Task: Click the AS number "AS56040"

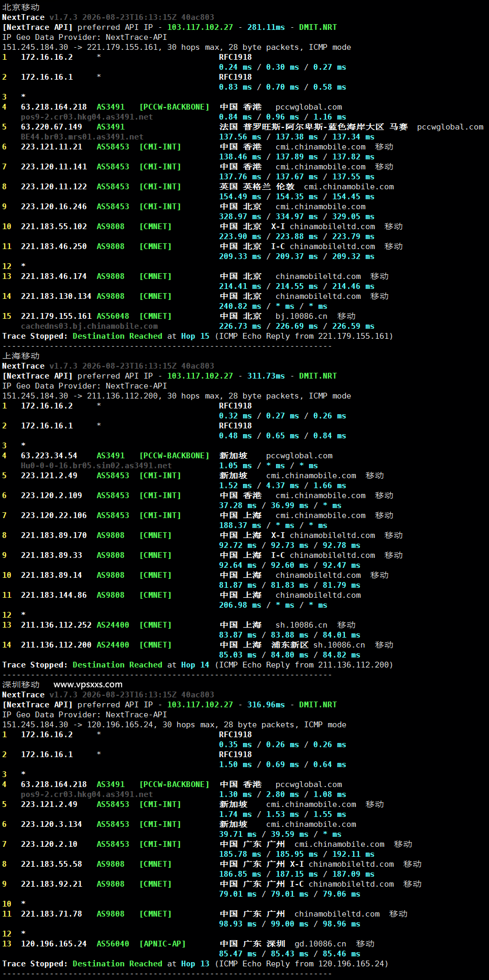Action: click(113, 944)
